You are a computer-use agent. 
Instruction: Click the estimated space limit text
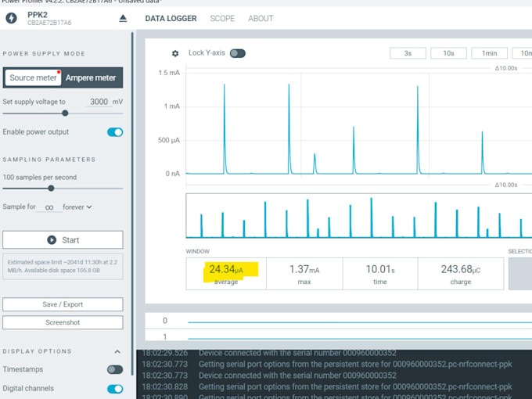(x=63, y=266)
